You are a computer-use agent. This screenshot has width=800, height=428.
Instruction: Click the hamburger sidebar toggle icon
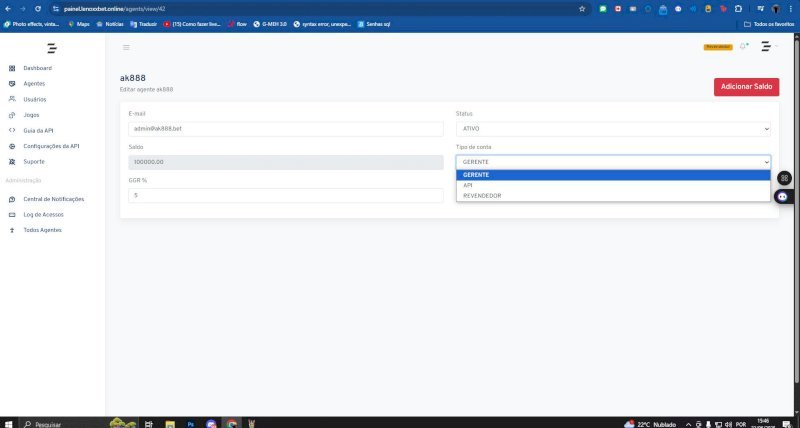point(126,47)
